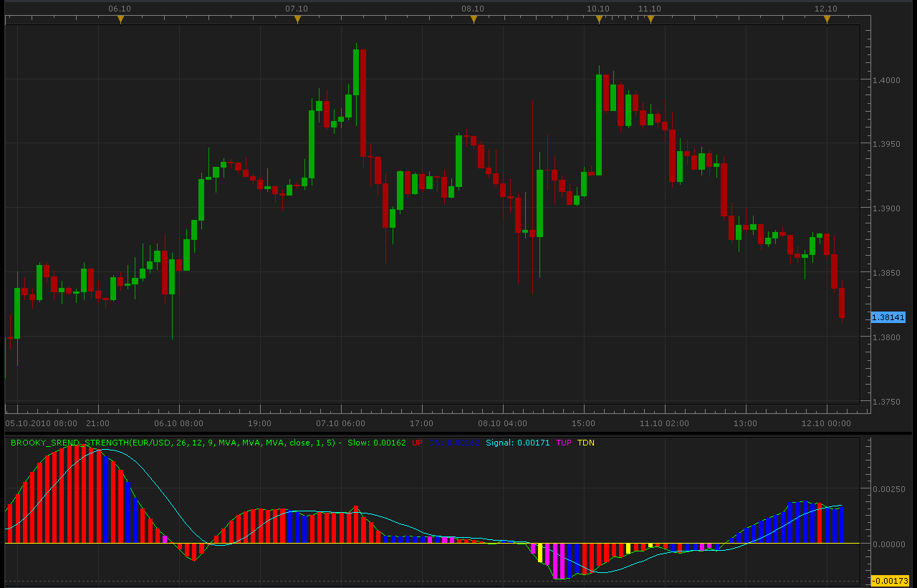Viewport: 917px width, 588px height.
Task: Click the 1.3750 price axis label
Action: (887, 403)
